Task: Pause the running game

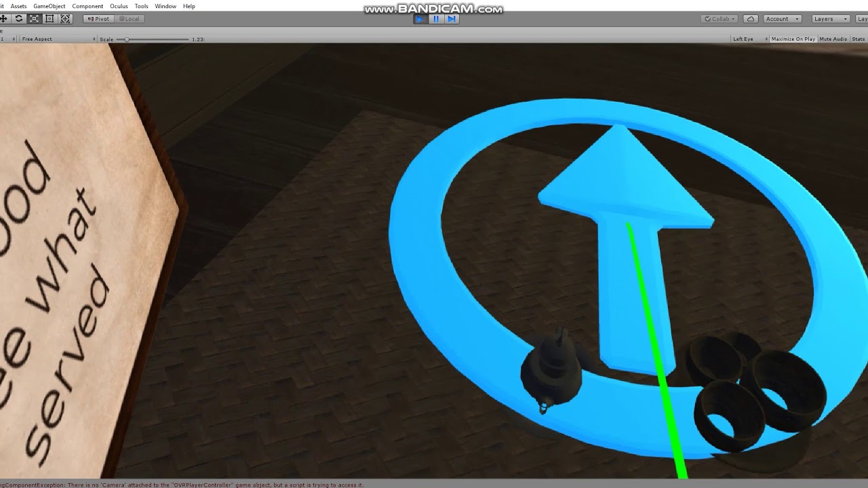Action: click(x=436, y=19)
